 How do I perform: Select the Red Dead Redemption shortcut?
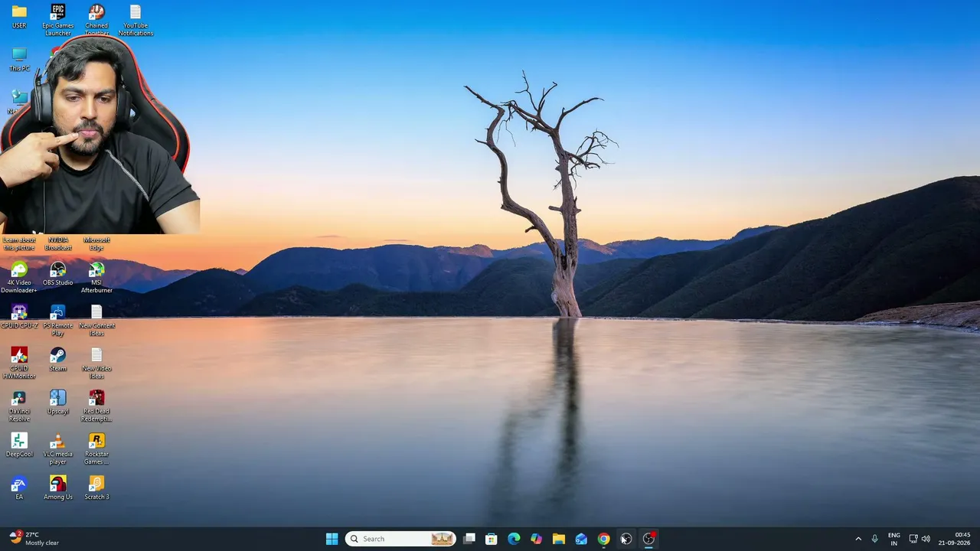tap(96, 406)
